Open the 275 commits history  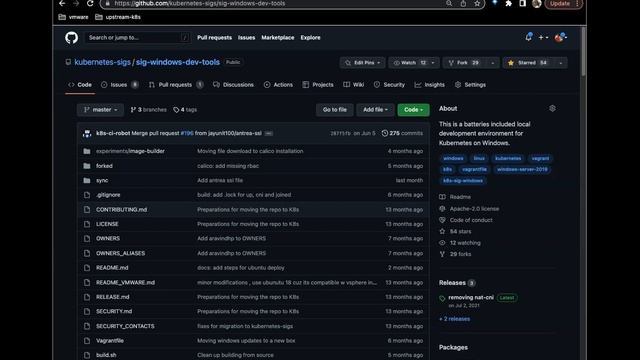[402, 133]
